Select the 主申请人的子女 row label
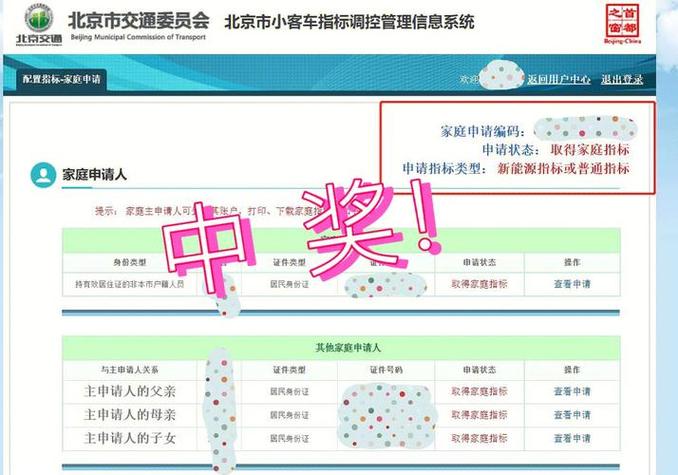This screenshot has width=678, height=475. pyautogui.click(x=130, y=438)
